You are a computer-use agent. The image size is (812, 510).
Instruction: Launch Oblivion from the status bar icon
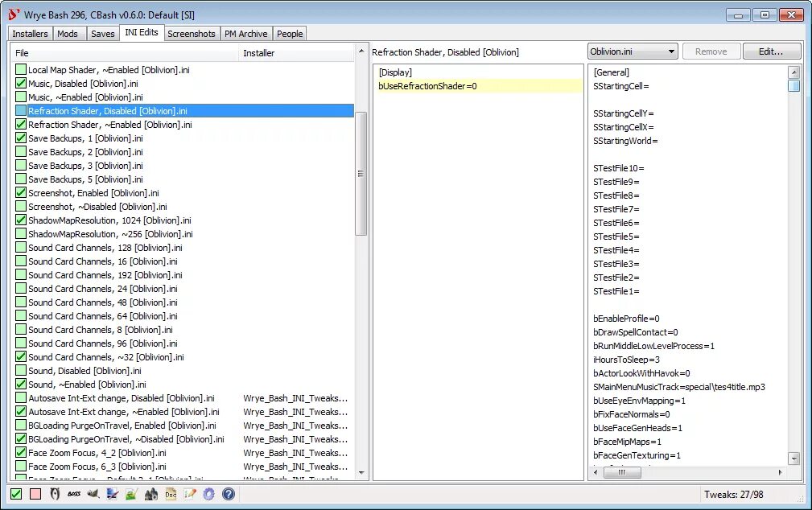pyautogui.click(x=55, y=494)
